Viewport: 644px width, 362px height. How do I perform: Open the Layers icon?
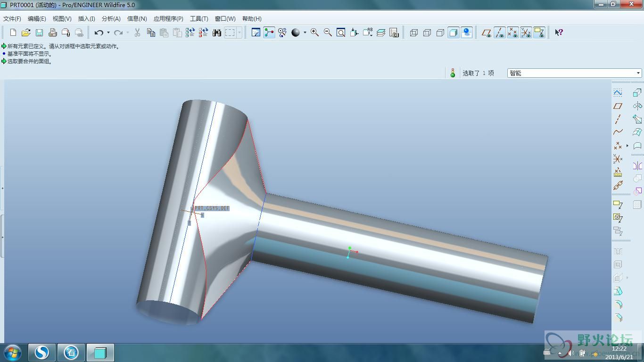pyautogui.click(x=381, y=33)
